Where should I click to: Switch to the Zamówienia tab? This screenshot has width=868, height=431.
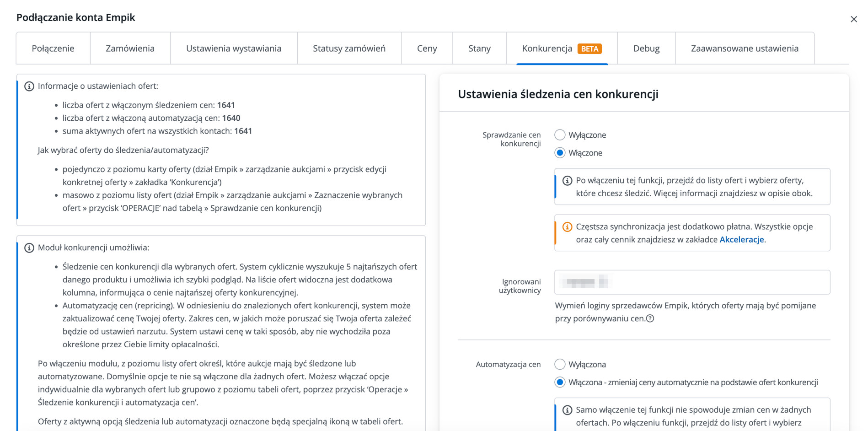[x=130, y=48]
